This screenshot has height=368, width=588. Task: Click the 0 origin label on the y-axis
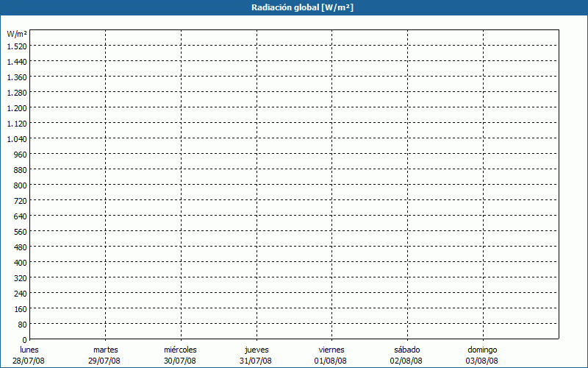[24, 339]
